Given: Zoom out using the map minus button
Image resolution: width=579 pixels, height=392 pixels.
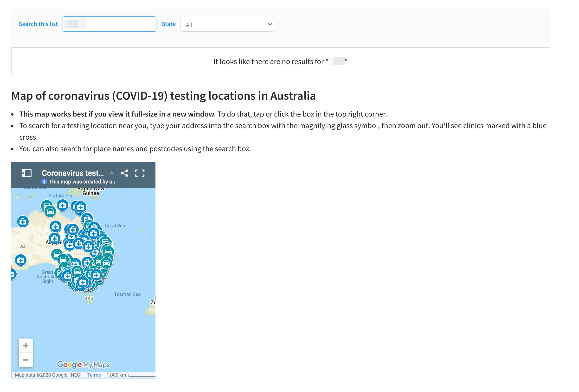Looking at the screenshot, I should click(26, 360).
